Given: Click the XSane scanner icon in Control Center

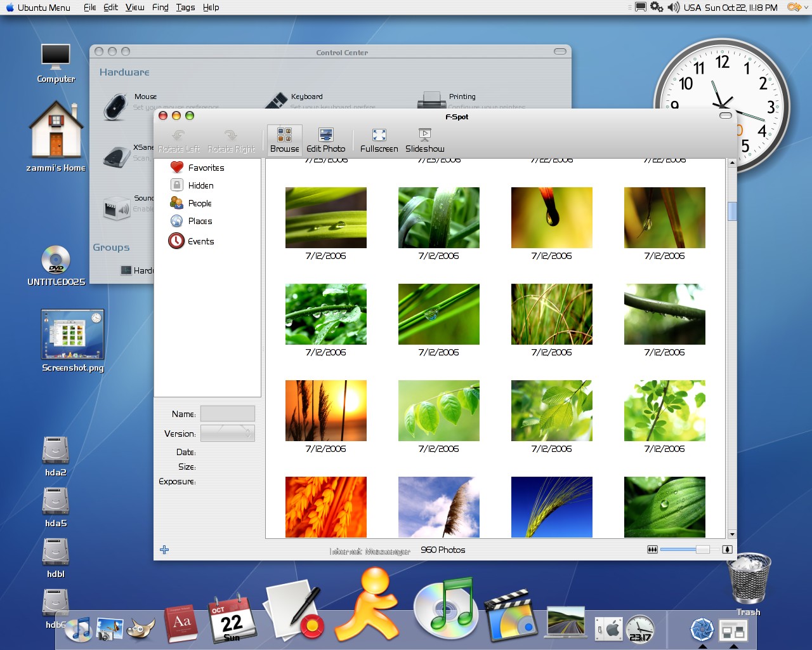Looking at the screenshot, I should click(x=116, y=156).
